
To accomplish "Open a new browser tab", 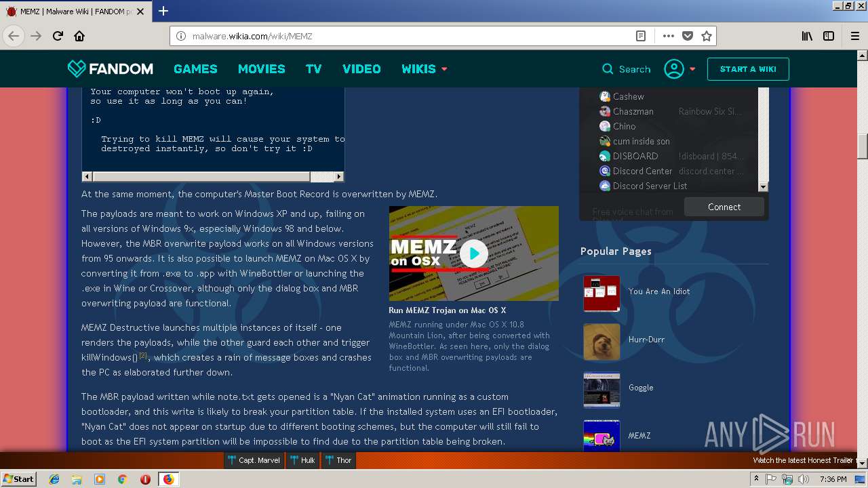I will 163,11.
